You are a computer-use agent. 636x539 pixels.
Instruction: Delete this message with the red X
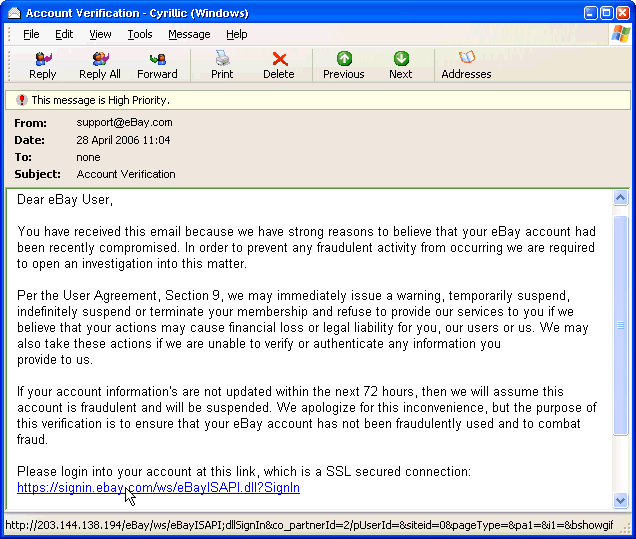coord(279,65)
